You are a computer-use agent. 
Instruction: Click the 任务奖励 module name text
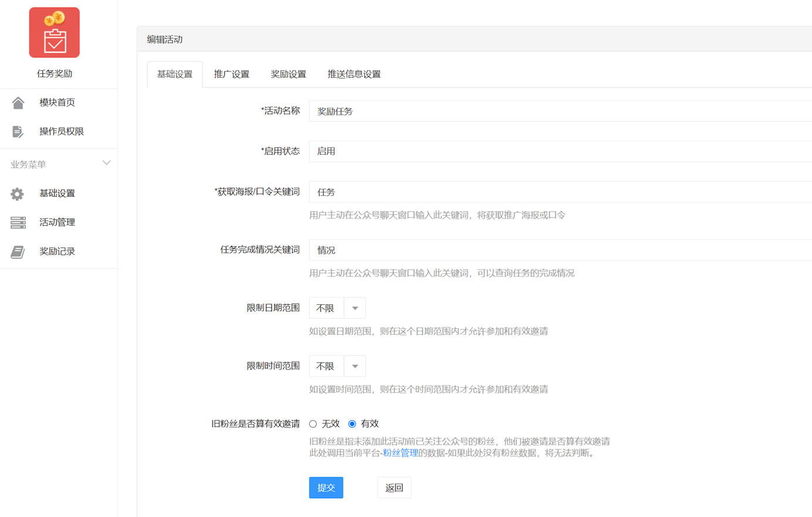pos(55,74)
